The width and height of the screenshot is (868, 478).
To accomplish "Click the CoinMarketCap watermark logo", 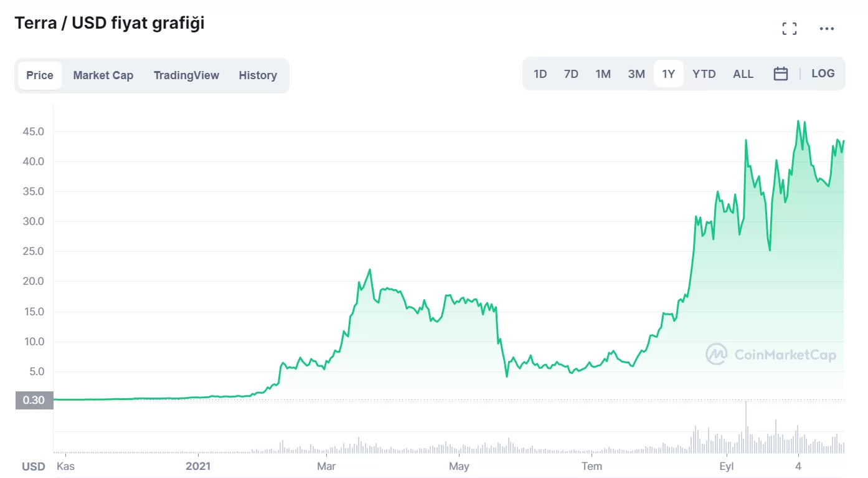I will pyautogui.click(x=771, y=355).
